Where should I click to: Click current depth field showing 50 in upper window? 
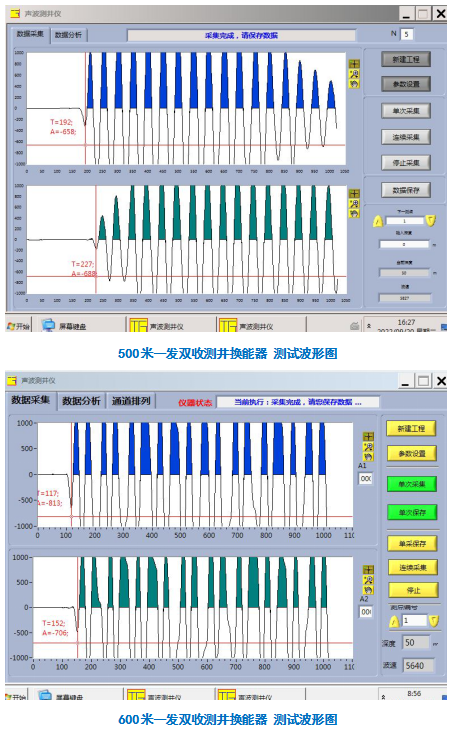click(x=404, y=273)
